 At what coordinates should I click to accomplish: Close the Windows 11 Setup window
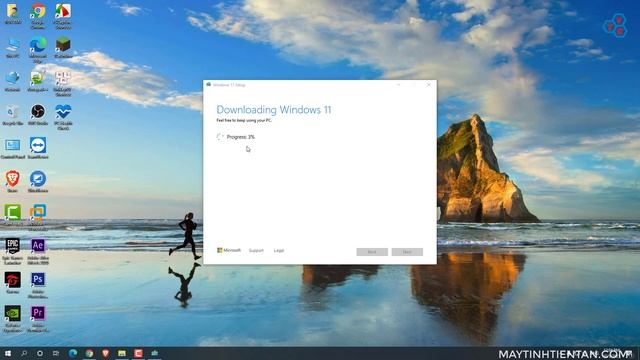(x=429, y=85)
